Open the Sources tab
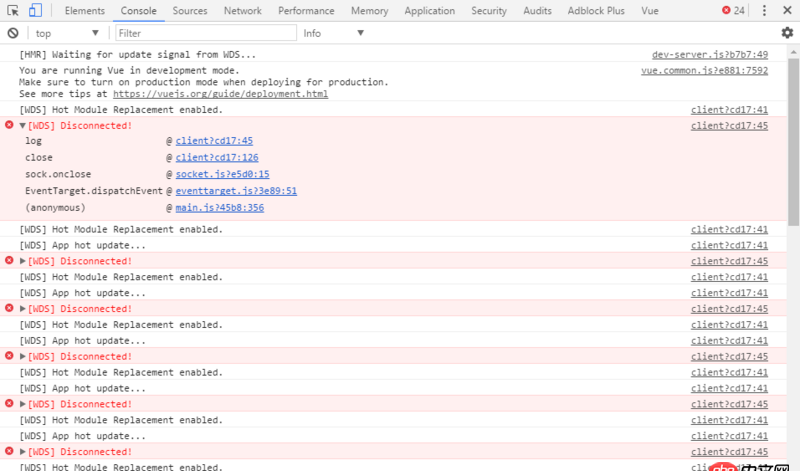The height and width of the screenshot is (471, 800). [x=190, y=11]
